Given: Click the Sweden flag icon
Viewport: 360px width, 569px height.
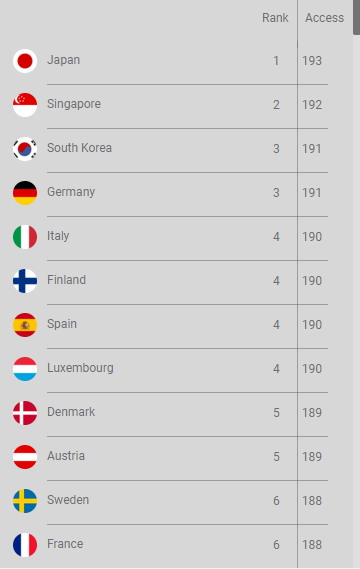Looking at the screenshot, I should pos(25,501).
